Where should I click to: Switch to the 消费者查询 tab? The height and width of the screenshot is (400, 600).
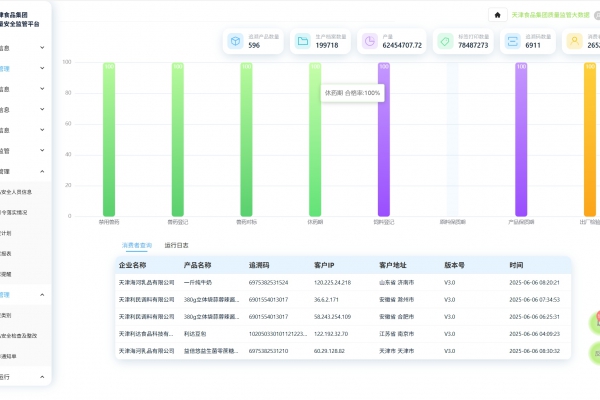tap(137, 245)
